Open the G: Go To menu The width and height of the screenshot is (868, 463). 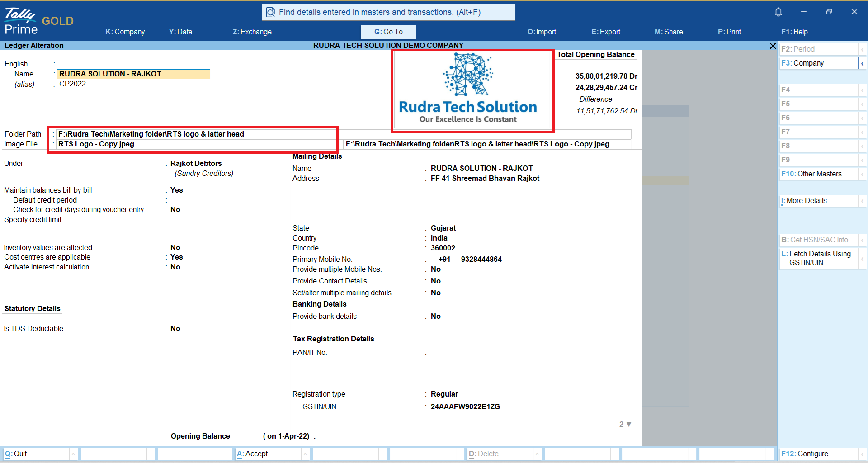[x=388, y=32]
